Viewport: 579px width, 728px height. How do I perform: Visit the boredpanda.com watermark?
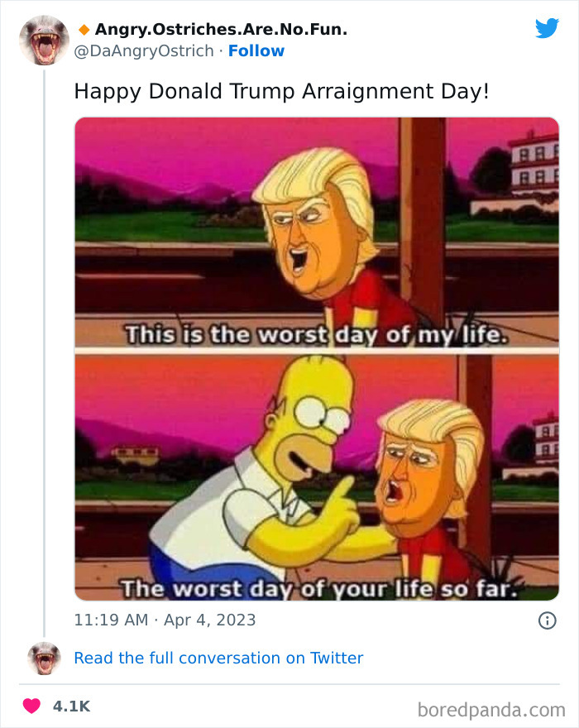click(491, 710)
